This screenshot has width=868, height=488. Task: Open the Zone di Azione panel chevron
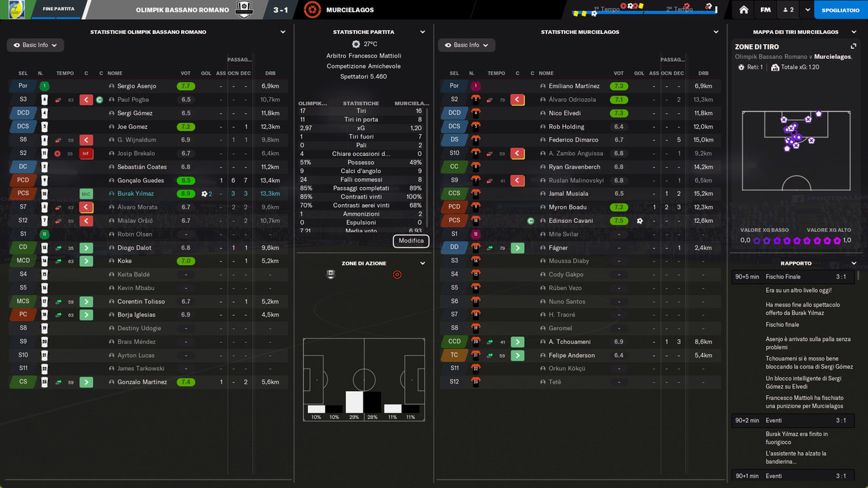click(x=422, y=263)
